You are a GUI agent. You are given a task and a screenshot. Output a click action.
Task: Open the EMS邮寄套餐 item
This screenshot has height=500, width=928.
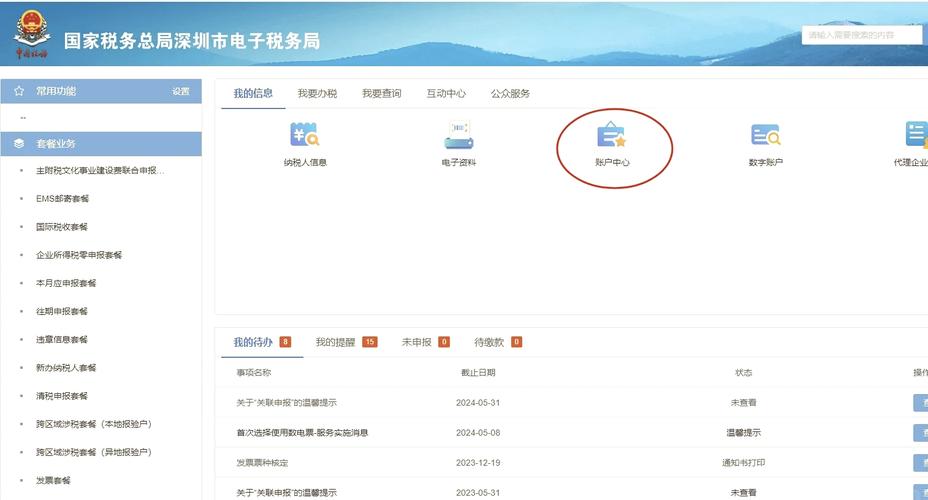coord(62,198)
